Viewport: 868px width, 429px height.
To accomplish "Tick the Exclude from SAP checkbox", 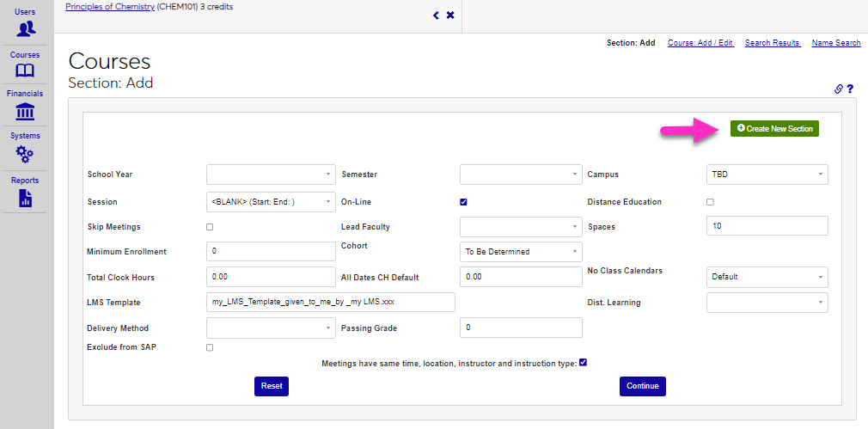I will click(210, 347).
